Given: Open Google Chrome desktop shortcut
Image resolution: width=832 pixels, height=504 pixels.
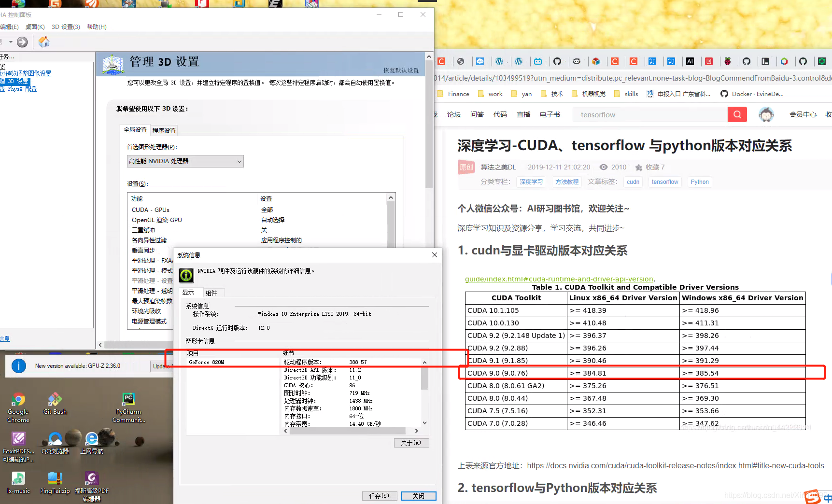Looking at the screenshot, I should pyautogui.click(x=18, y=408).
